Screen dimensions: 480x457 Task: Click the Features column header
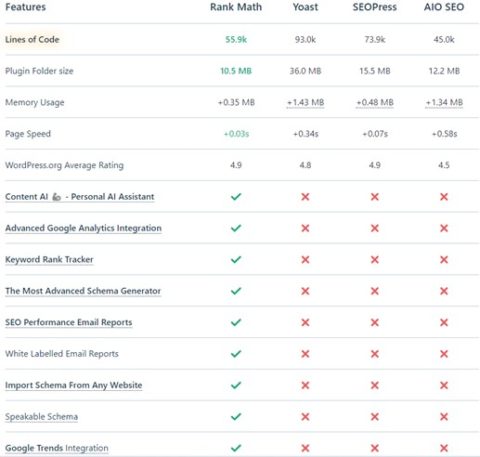click(25, 7)
